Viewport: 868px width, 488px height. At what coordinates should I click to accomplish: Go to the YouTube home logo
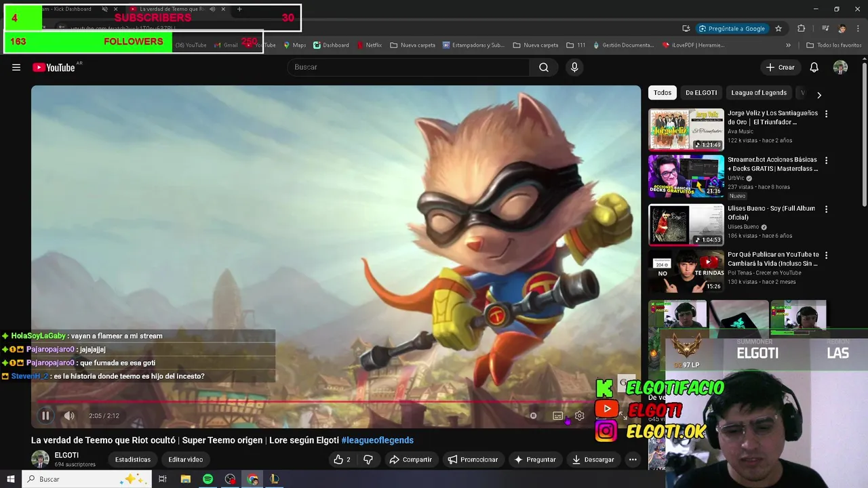(x=54, y=67)
